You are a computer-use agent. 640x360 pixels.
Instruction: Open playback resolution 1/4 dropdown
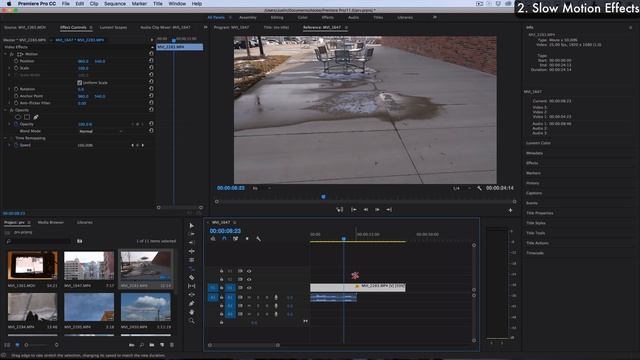tap(462, 188)
